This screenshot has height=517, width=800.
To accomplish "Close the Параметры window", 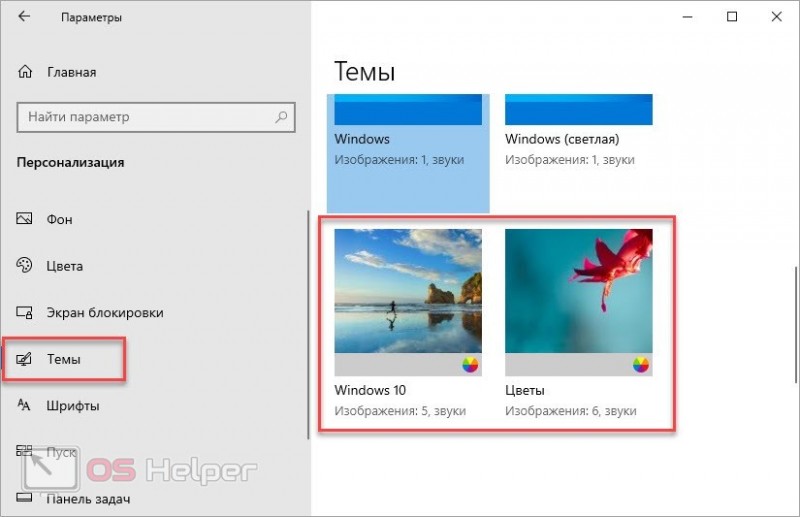I will (x=777, y=17).
